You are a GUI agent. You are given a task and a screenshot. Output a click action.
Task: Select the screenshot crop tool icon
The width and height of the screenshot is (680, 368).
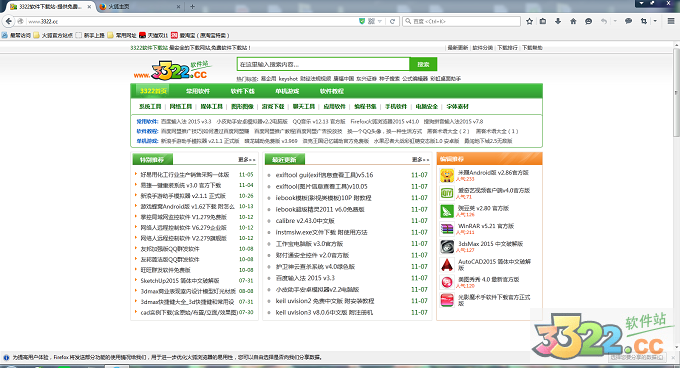pyautogui.click(x=644, y=21)
